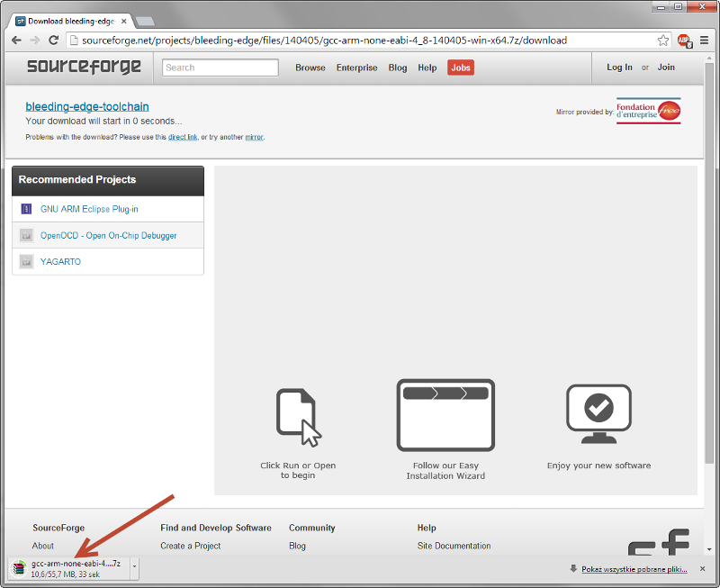The width and height of the screenshot is (720, 588).
Task: Open the bleeding-edge-toolchain project link
Action: pos(87,106)
